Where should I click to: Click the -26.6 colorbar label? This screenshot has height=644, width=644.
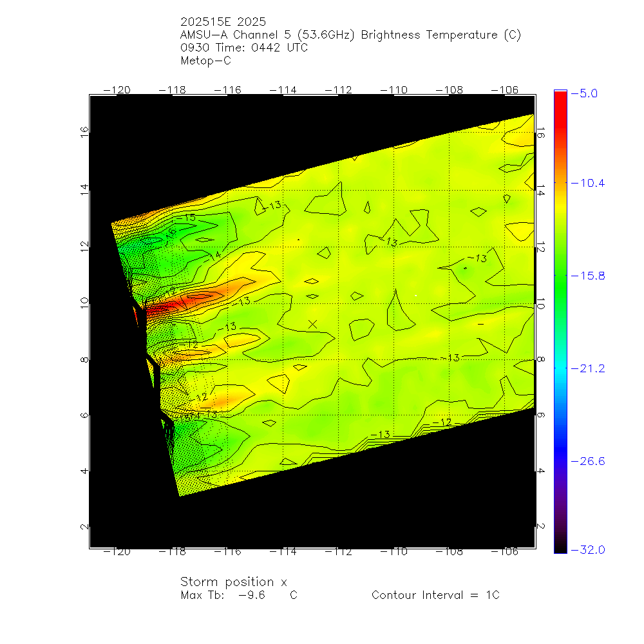[588, 462]
